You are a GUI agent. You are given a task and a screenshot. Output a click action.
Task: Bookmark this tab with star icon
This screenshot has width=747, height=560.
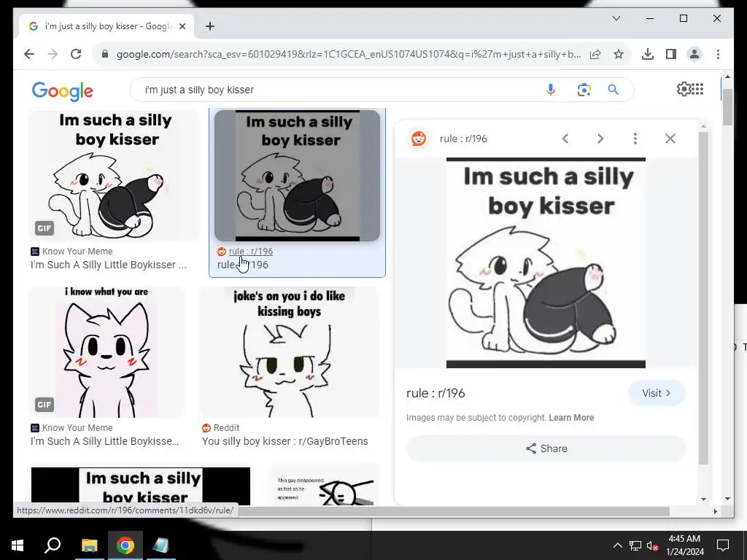click(619, 54)
